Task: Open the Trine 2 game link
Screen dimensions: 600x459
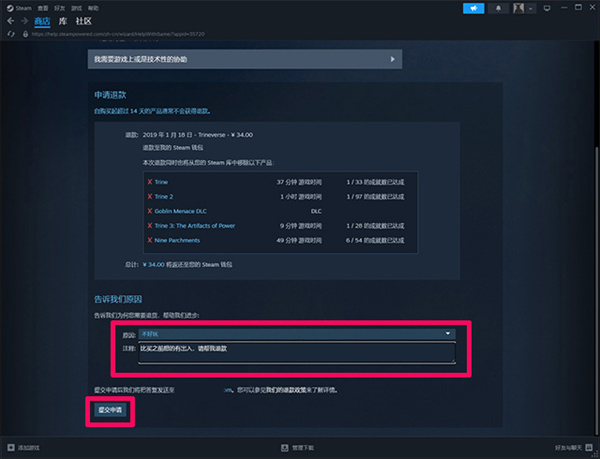Action: click(164, 197)
